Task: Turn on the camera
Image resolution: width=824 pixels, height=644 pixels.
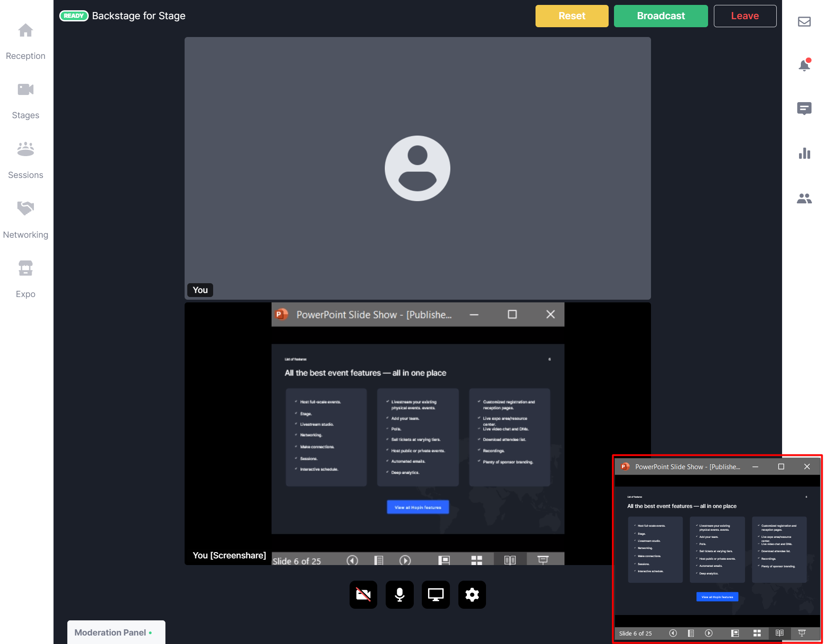Action: pyautogui.click(x=363, y=594)
